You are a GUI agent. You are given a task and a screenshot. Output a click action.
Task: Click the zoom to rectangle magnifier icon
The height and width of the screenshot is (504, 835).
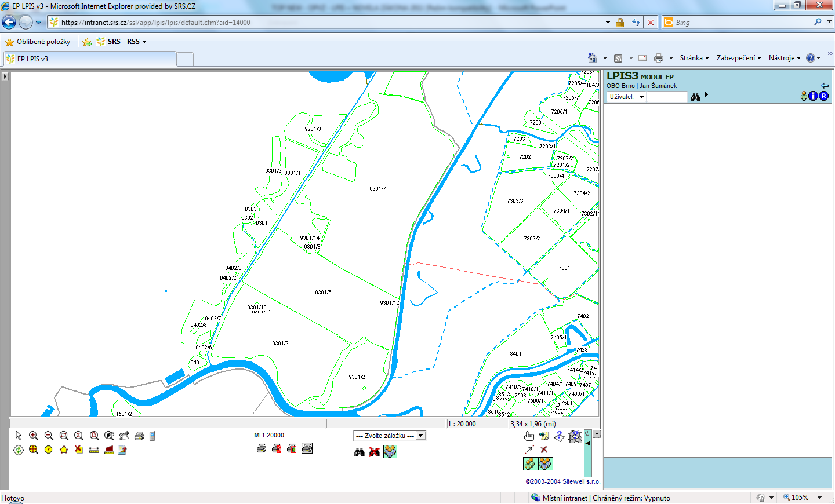[x=64, y=436]
